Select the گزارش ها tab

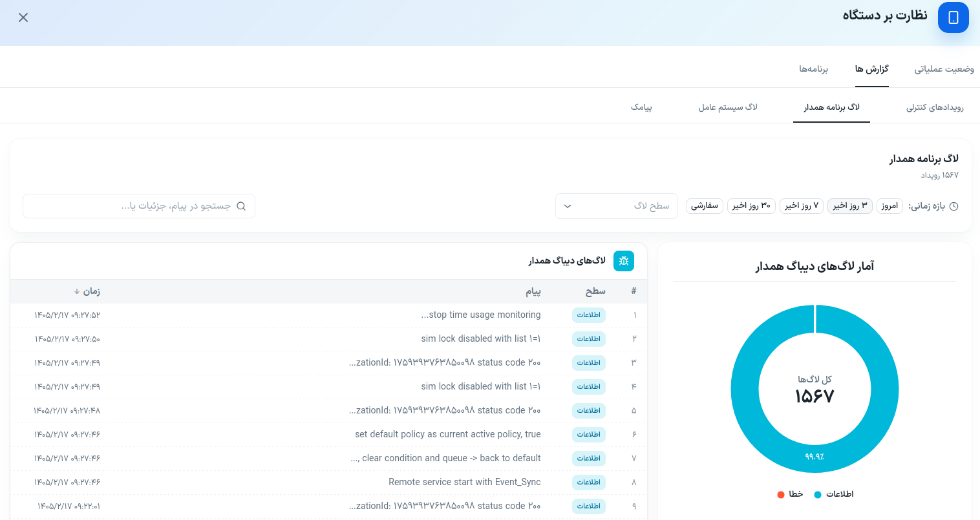(872, 69)
